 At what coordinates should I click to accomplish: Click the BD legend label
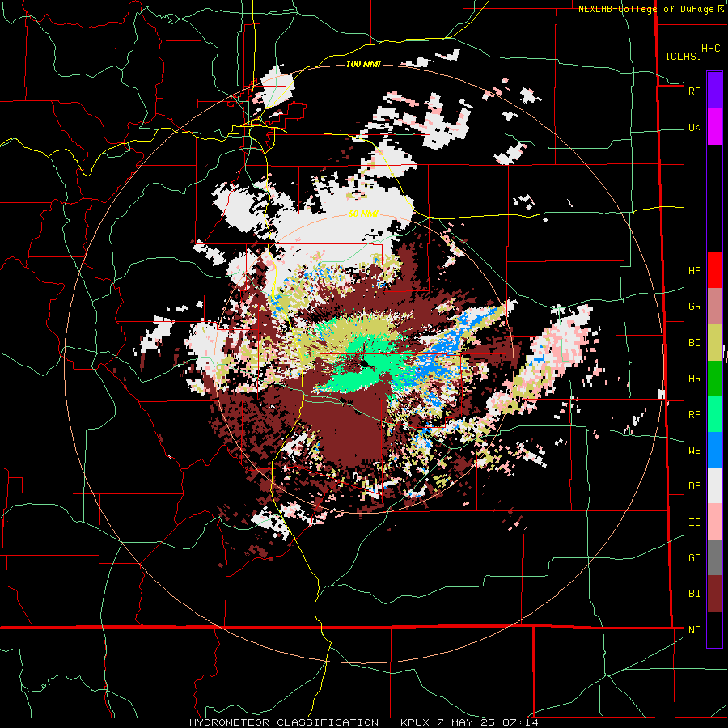(694, 343)
